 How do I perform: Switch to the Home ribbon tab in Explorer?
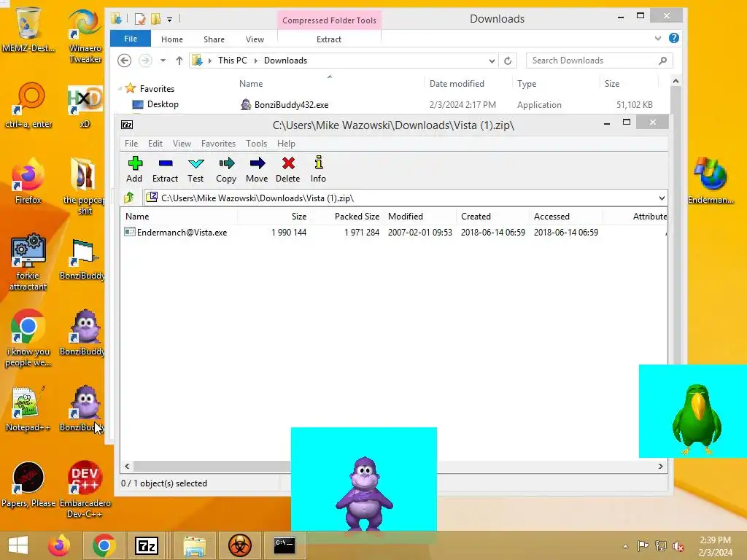tap(172, 39)
